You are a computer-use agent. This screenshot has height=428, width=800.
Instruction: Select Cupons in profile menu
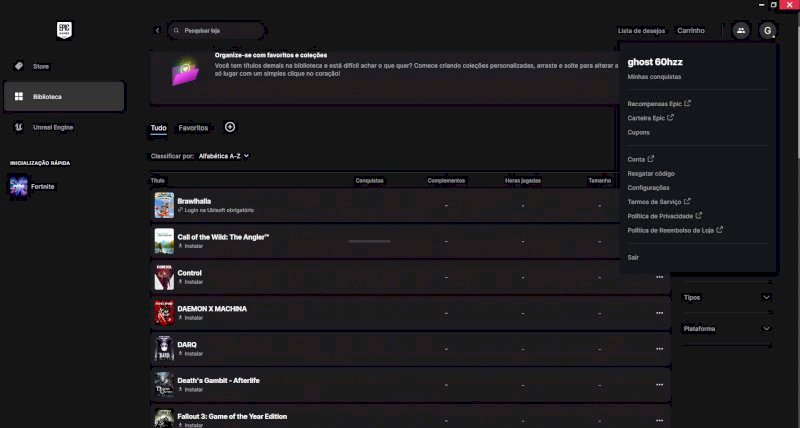[x=638, y=133]
